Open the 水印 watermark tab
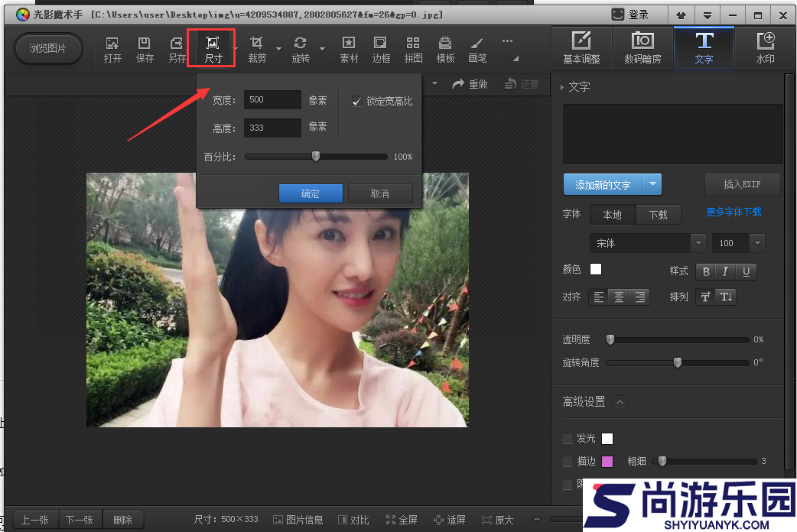797x532 pixels. 765,48
